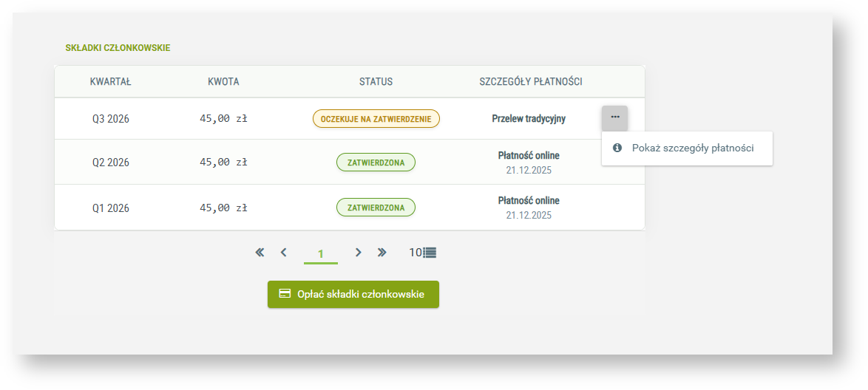Open the rows-per-page list showing 10
868x390 pixels.
pyautogui.click(x=423, y=253)
